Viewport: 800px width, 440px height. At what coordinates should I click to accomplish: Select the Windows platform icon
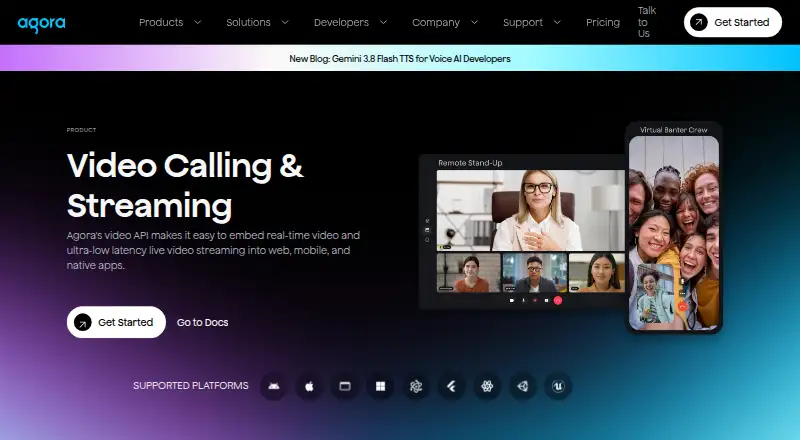(x=380, y=386)
